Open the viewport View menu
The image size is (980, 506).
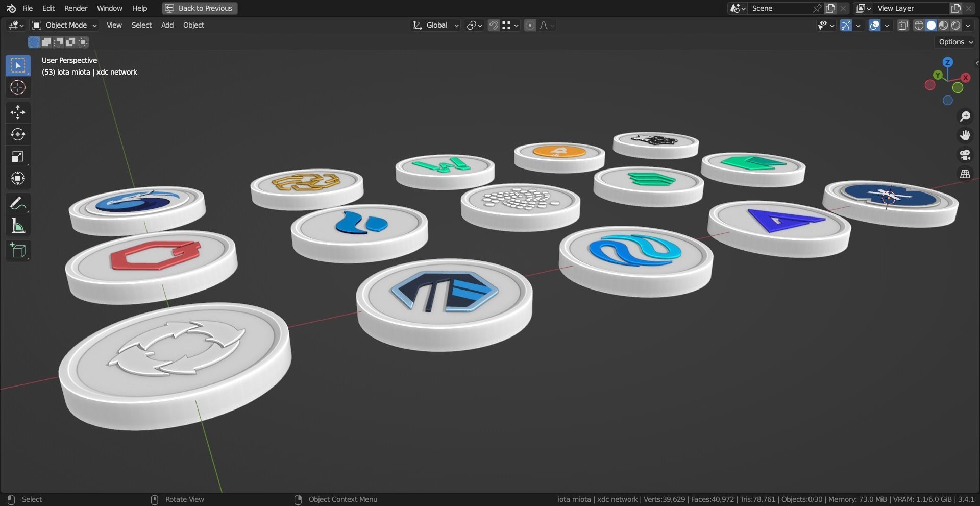click(x=114, y=25)
